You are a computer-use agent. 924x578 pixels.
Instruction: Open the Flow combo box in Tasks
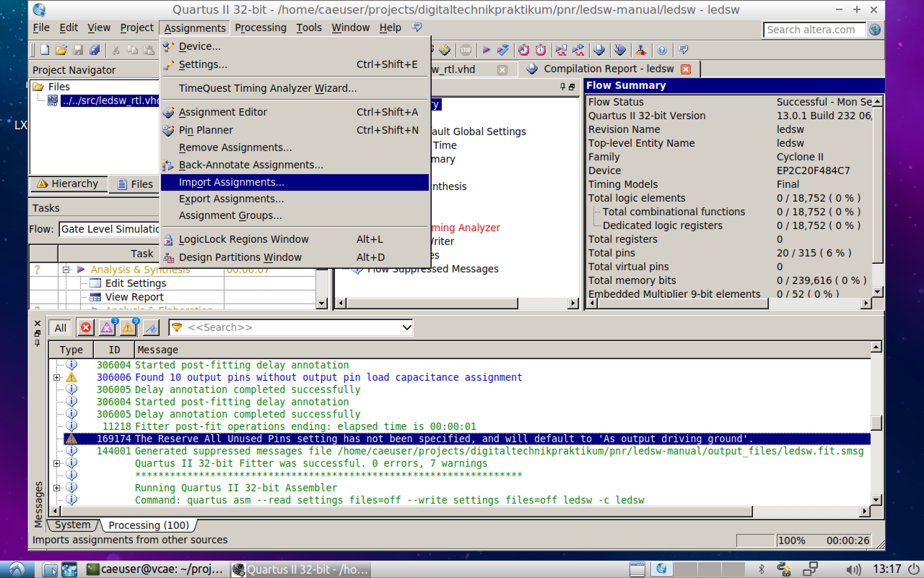coord(109,229)
